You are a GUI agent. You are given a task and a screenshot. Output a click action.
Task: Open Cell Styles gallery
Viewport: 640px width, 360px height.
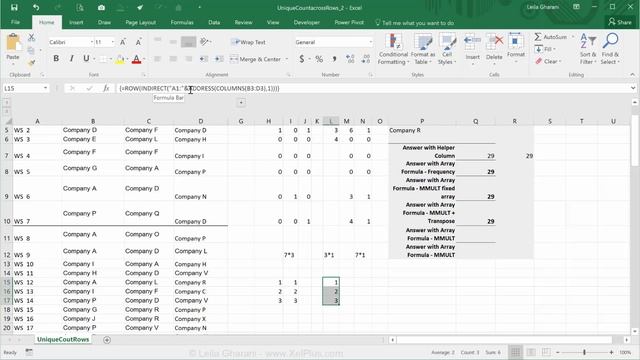[447, 49]
